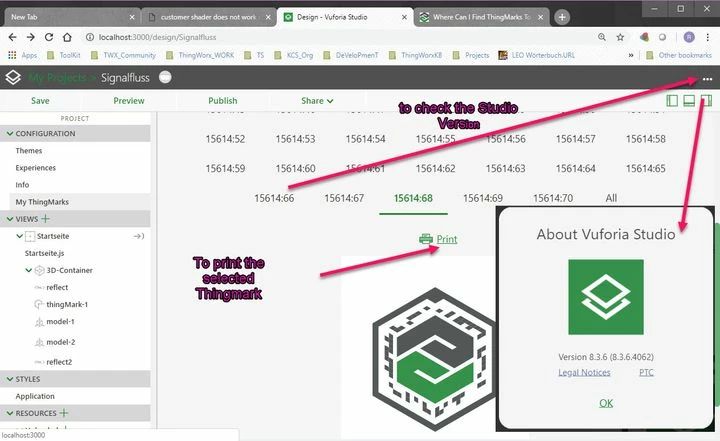Select model-1 in the tree

[x=60, y=322]
